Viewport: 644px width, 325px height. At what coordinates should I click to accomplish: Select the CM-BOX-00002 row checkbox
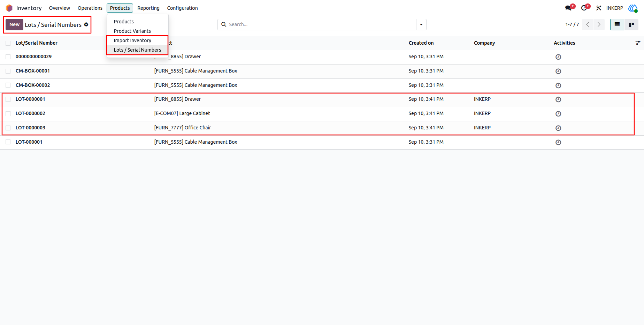point(8,85)
